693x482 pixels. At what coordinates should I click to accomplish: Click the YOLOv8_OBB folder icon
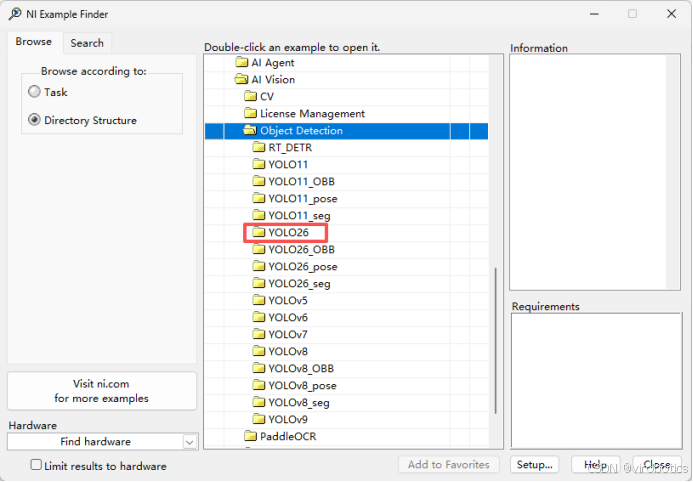pos(259,368)
